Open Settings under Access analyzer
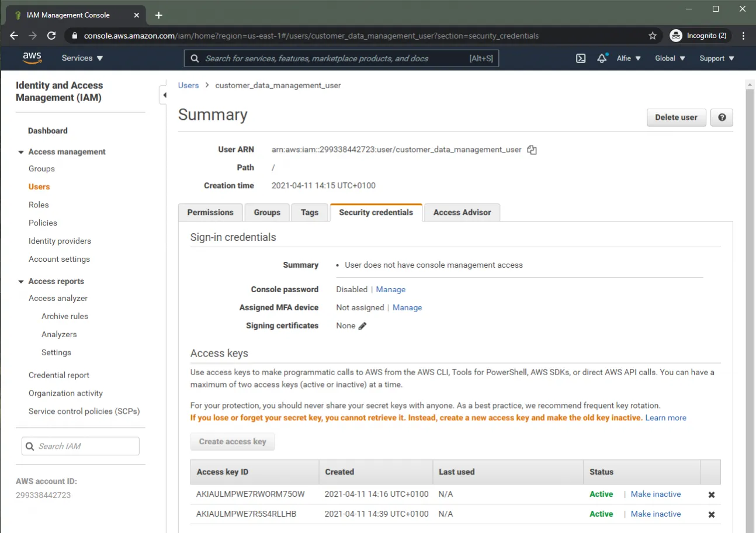 [x=56, y=353]
